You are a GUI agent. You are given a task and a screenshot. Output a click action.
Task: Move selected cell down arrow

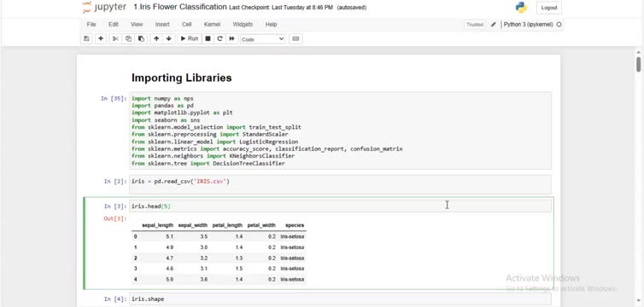[168, 39]
